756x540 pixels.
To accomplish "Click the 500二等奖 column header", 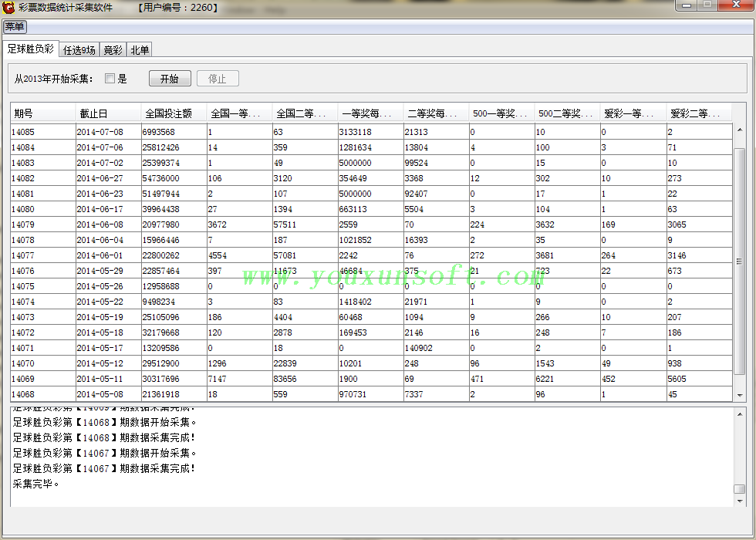I will click(x=568, y=113).
